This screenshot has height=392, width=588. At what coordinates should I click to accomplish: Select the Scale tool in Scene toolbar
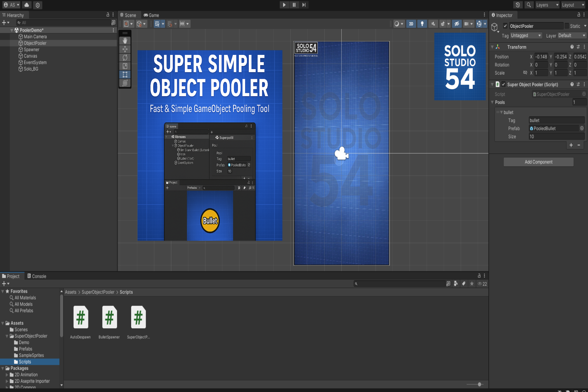tap(125, 66)
